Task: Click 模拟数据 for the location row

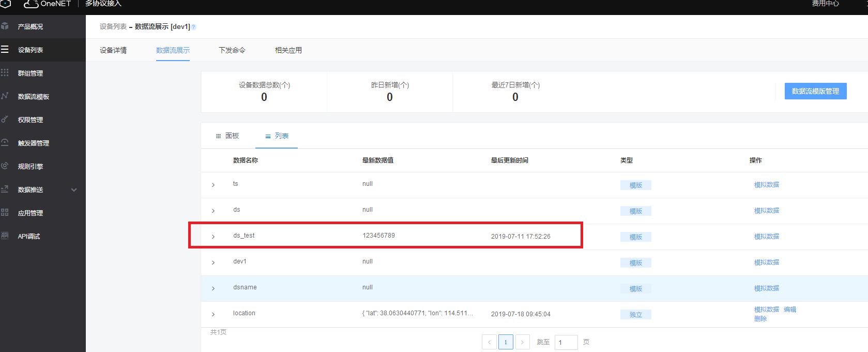Action: coord(767,310)
